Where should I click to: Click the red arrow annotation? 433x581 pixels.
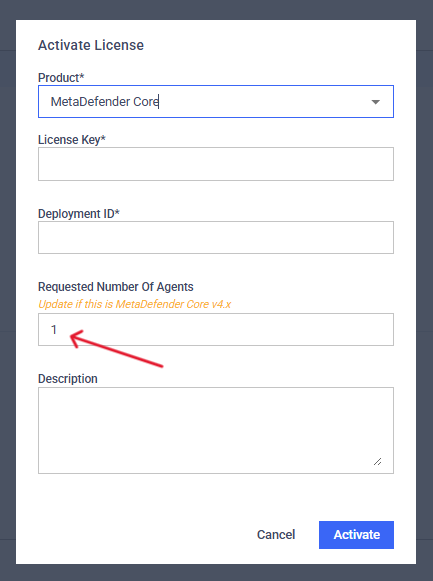pos(116,349)
